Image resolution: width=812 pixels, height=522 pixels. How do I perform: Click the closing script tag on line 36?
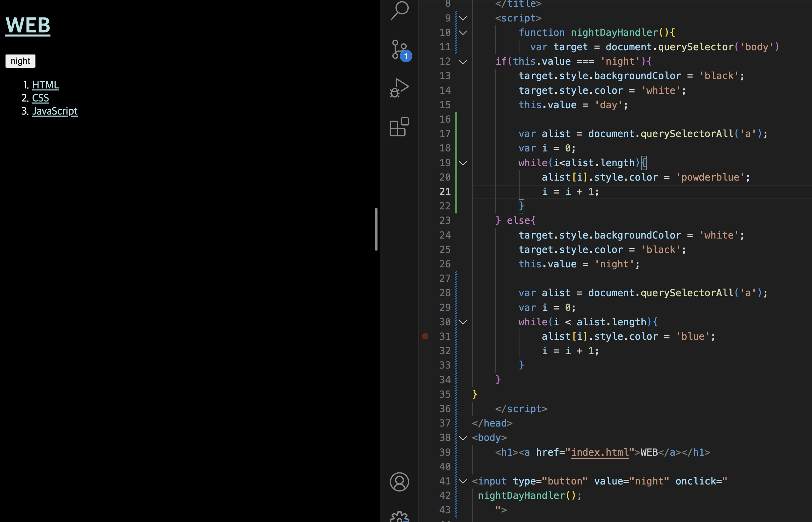coord(521,409)
